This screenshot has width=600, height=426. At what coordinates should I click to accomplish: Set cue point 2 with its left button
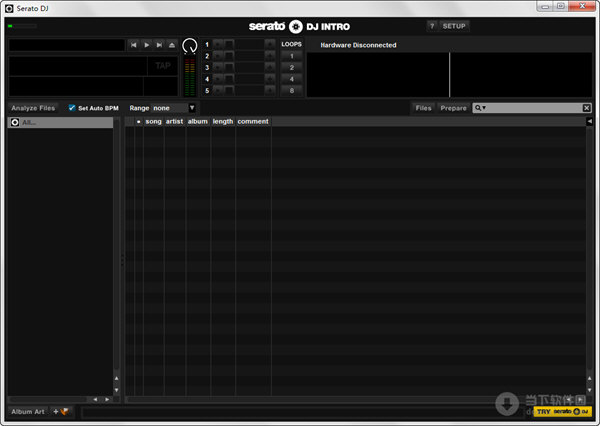pyautogui.click(x=218, y=56)
